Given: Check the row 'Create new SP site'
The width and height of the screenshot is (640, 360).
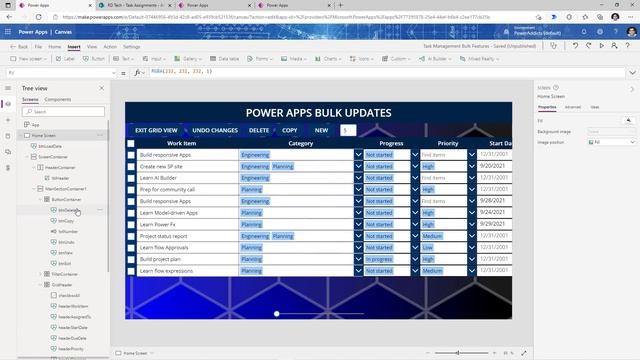Looking at the screenshot, I should coord(131,167).
